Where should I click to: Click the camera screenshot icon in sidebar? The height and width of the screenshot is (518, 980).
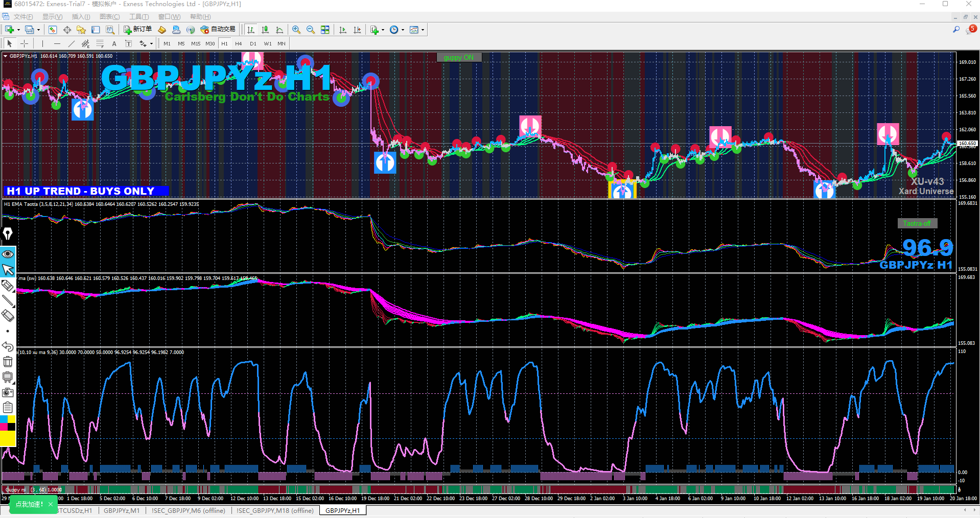8,392
